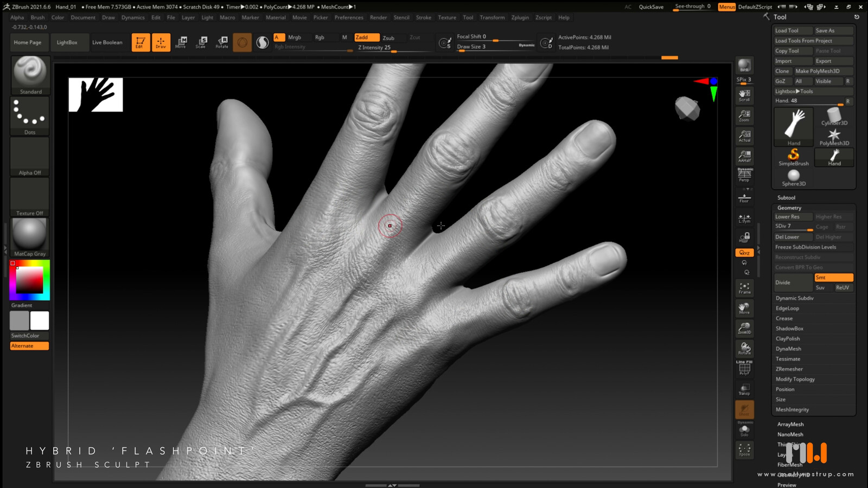This screenshot has width=868, height=488.
Task: Select the Cylinder3D tool
Action: (x=834, y=117)
